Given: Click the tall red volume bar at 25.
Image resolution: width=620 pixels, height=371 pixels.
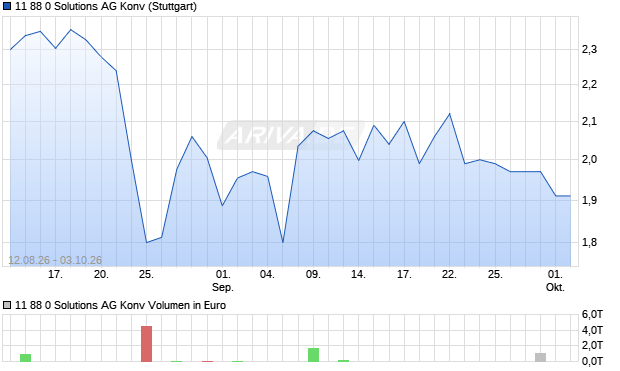Looking at the screenshot, I should (146, 344).
